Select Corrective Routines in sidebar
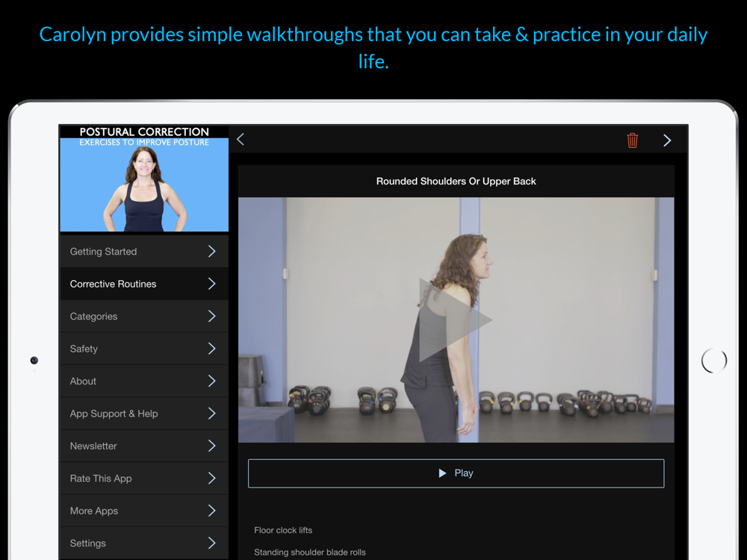This screenshot has height=560, width=747. point(144,284)
